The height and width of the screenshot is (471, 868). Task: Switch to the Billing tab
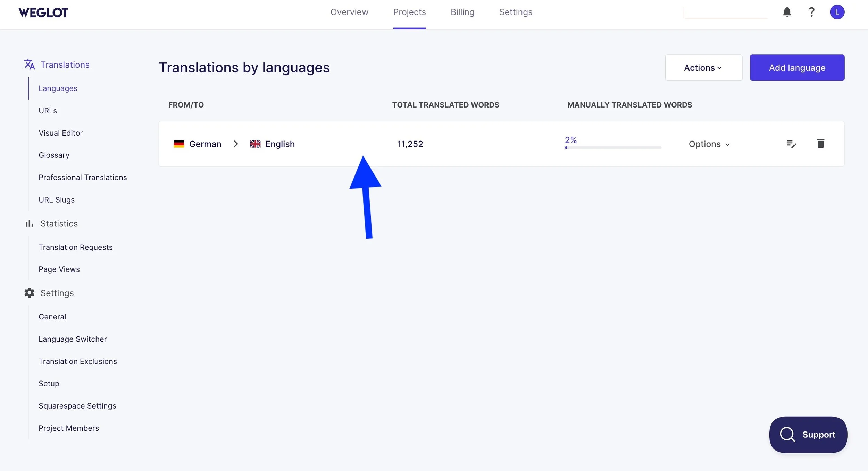(x=462, y=12)
